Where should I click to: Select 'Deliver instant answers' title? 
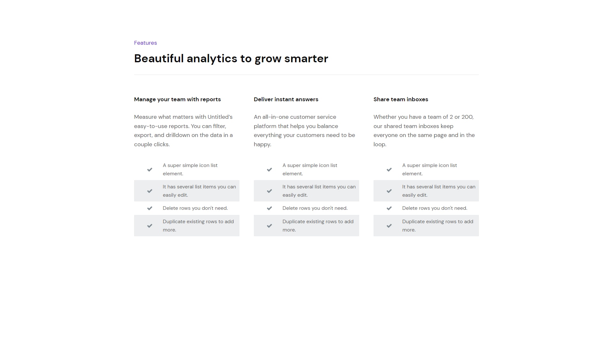[x=286, y=99]
